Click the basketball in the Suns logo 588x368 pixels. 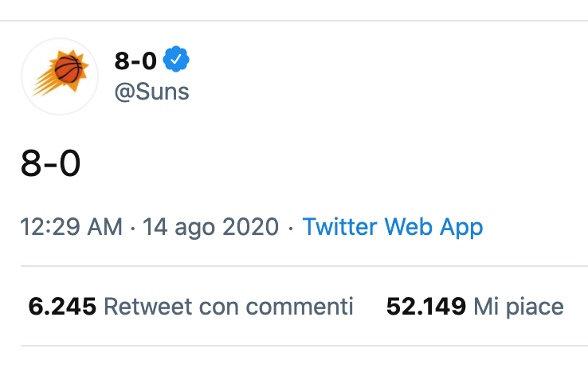(68, 69)
